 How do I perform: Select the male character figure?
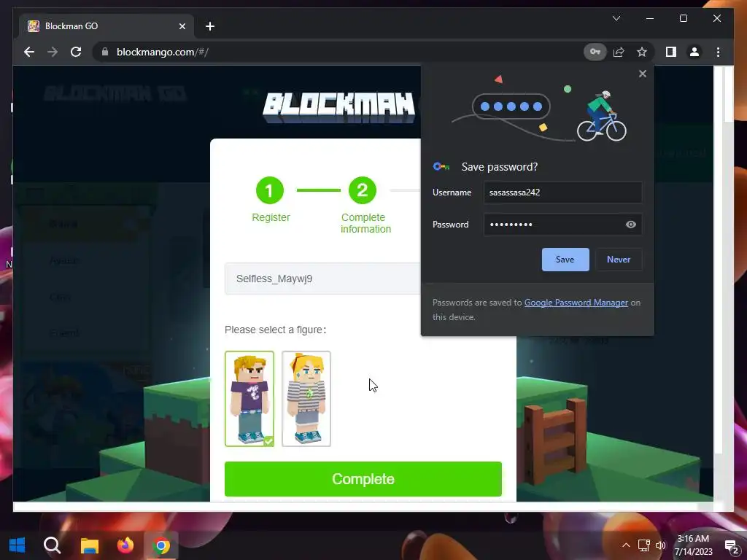pyautogui.click(x=249, y=399)
